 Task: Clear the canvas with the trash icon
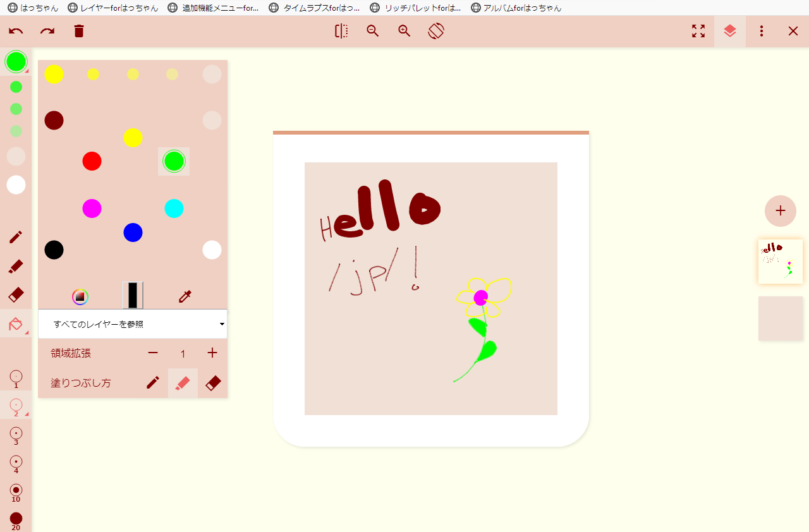(x=79, y=31)
